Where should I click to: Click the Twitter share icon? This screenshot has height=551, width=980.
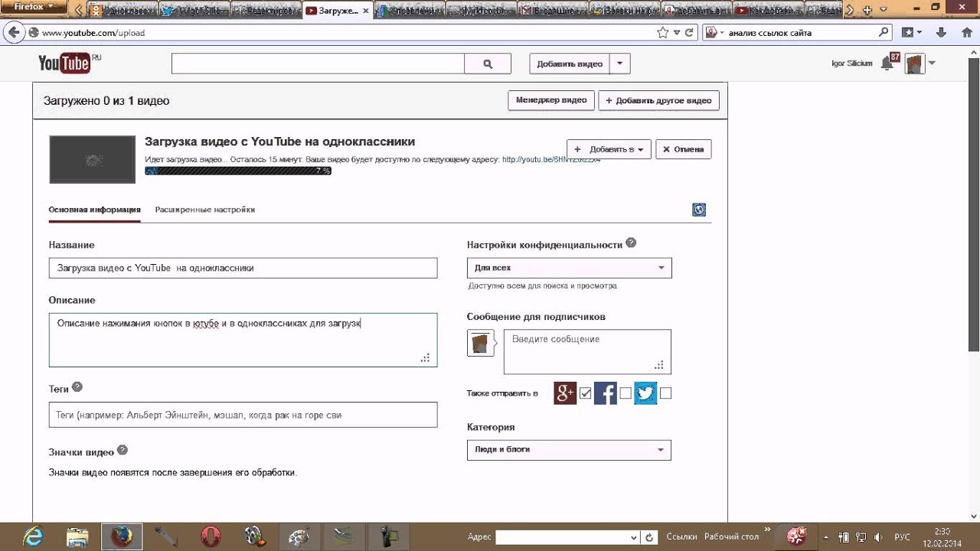pos(645,393)
